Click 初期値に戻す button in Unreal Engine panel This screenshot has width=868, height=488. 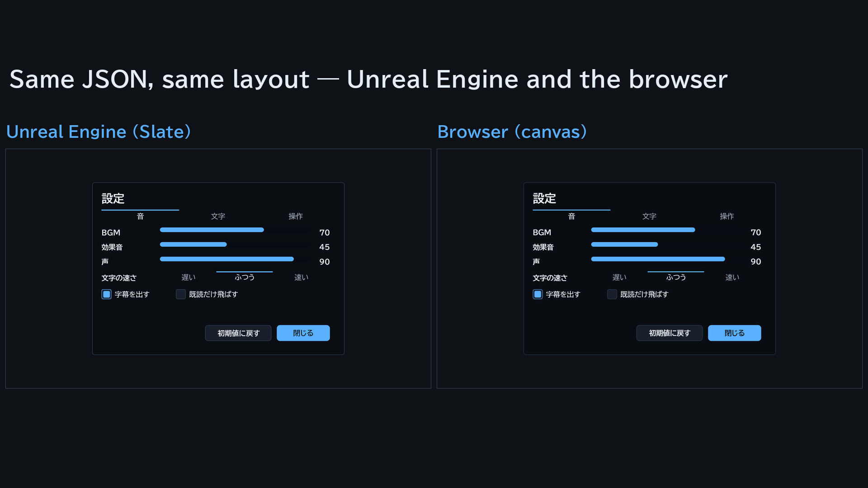tap(238, 333)
